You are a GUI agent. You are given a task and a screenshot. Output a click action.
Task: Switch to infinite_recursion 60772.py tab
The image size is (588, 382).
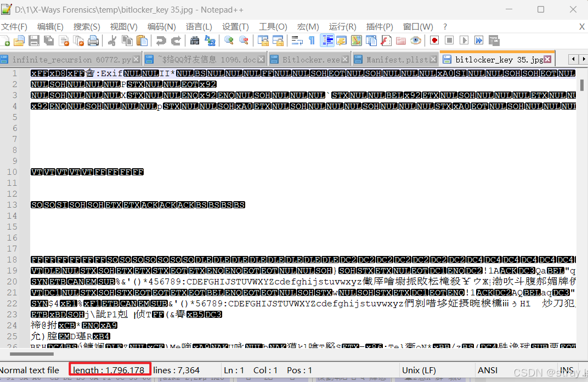(71, 59)
